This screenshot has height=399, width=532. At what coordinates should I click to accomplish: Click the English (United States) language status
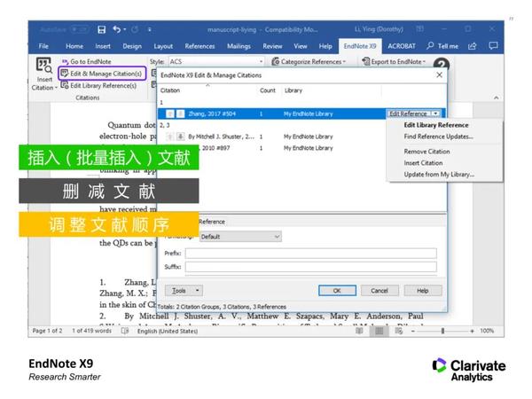[x=168, y=331]
